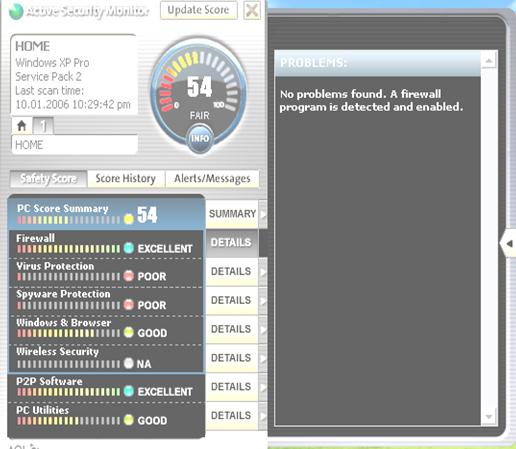The image size is (516, 449).
Task: Click the PC Utilities rating bar
Action: click(69, 421)
